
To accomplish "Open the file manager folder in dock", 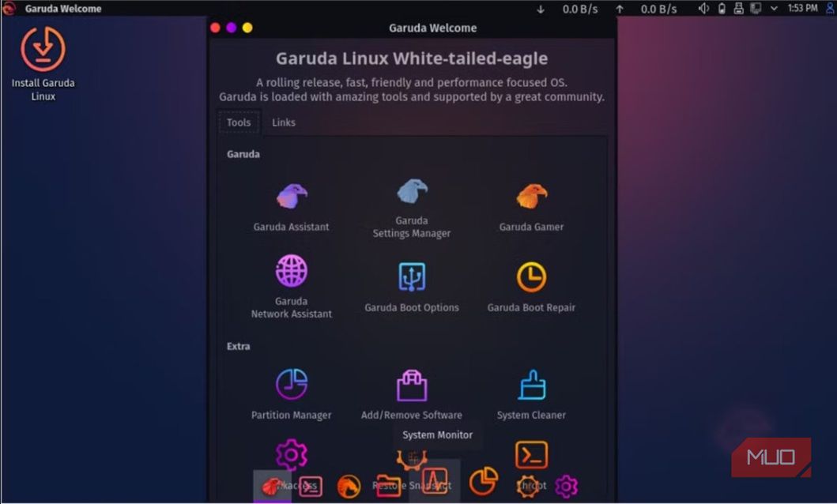I will coord(388,486).
